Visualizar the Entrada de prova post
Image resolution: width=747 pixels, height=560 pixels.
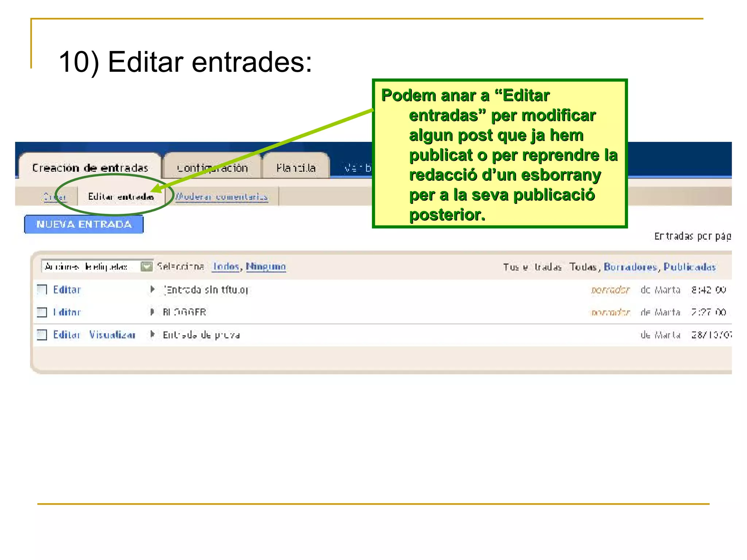(x=112, y=334)
